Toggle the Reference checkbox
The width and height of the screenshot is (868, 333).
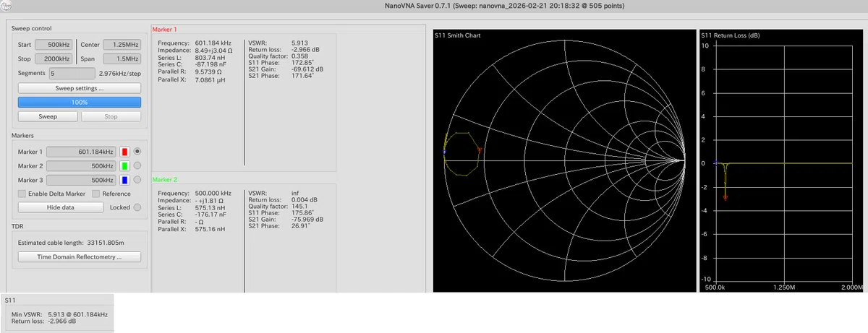point(111,194)
